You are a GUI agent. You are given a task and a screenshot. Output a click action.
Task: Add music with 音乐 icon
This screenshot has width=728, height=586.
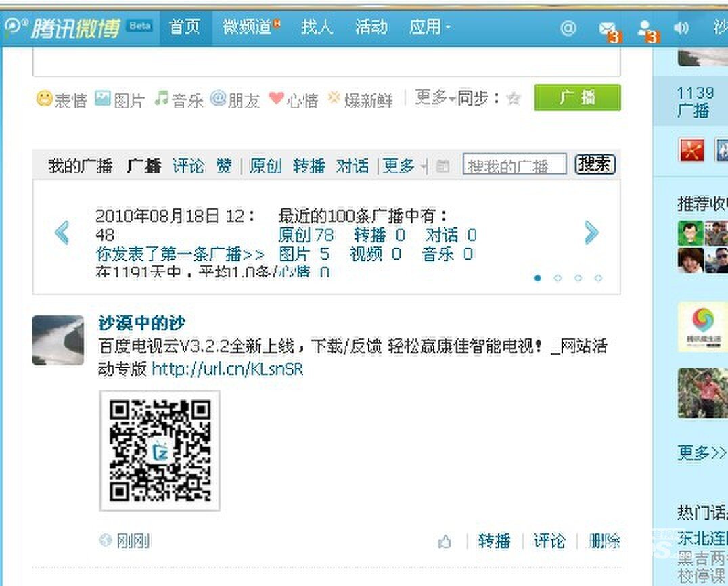point(161,97)
